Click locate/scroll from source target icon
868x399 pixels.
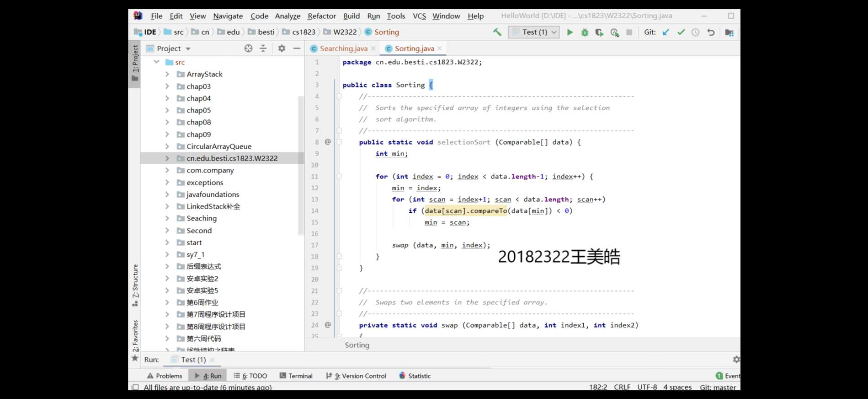tap(248, 49)
